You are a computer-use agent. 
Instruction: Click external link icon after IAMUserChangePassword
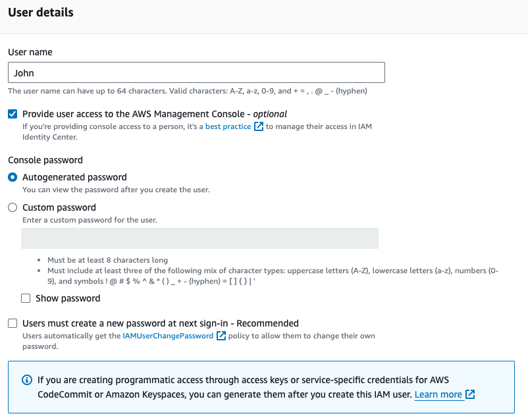coord(221,336)
